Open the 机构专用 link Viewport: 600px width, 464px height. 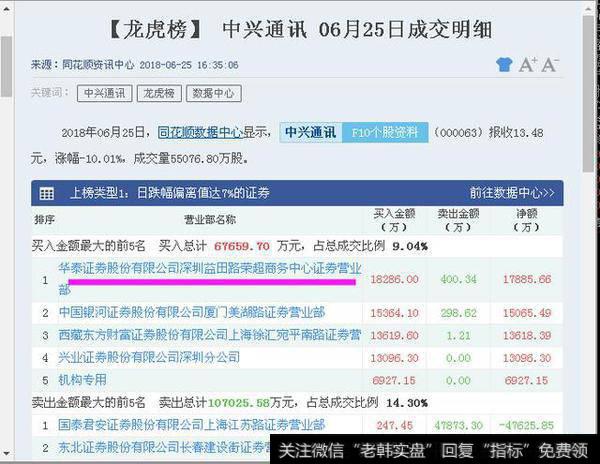82,380
